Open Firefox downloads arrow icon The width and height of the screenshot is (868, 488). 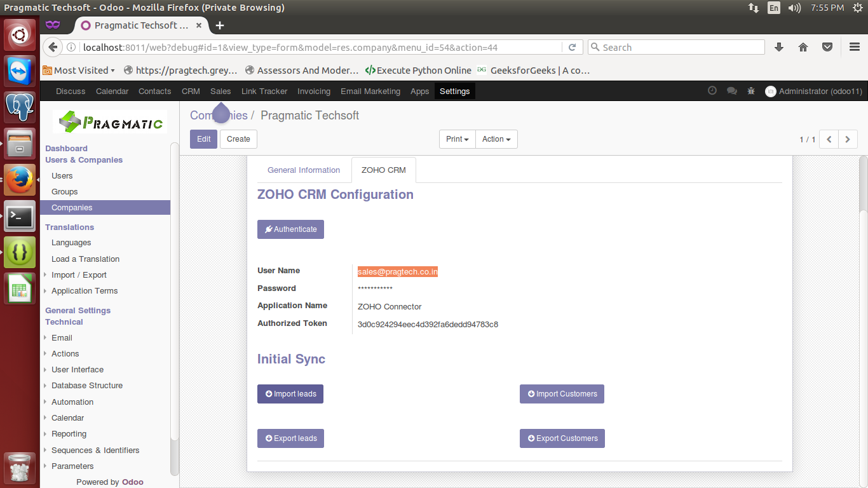tap(779, 47)
